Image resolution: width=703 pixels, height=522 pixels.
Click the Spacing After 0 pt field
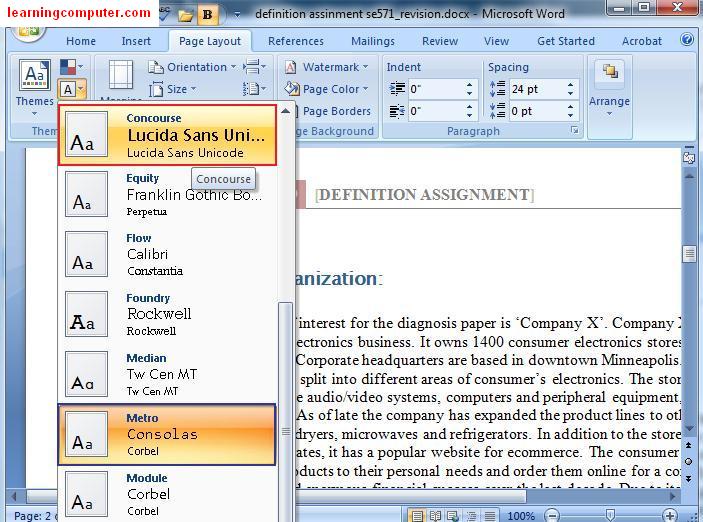coord(537,110)
